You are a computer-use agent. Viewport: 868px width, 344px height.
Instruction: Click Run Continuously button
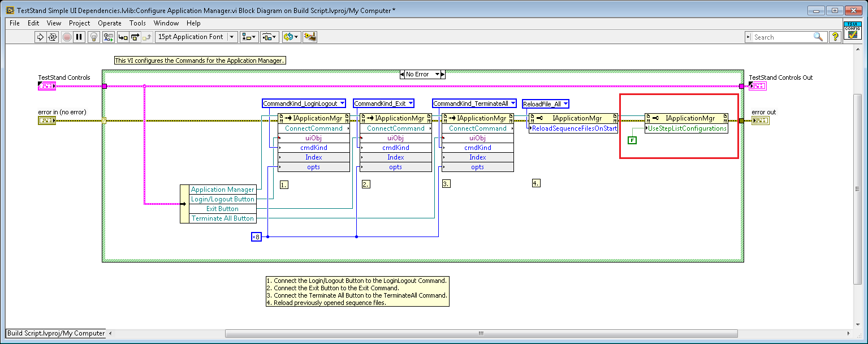[53, 37]
